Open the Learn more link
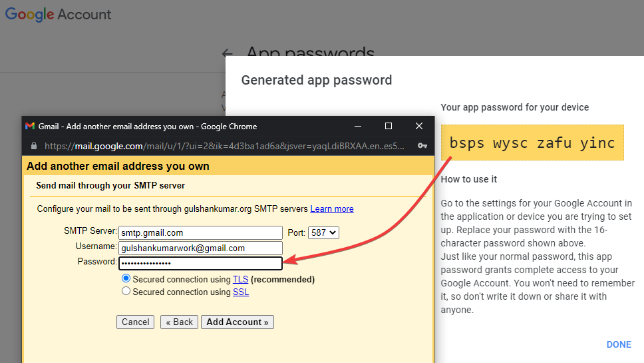 [332, 209]
